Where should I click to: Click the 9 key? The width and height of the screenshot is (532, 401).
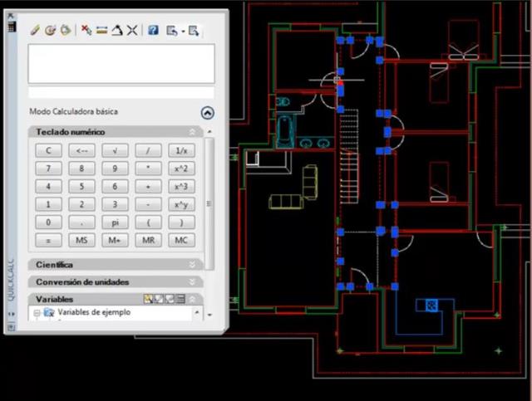click(115, 169)
